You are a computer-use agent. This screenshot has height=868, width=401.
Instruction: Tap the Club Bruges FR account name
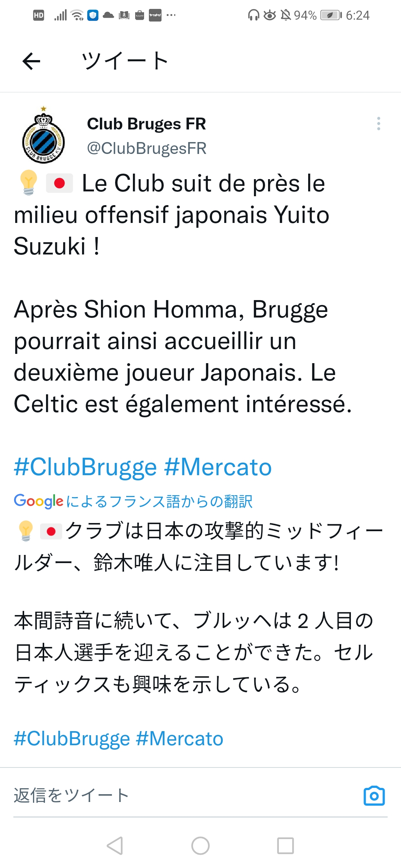coord(146,124)
